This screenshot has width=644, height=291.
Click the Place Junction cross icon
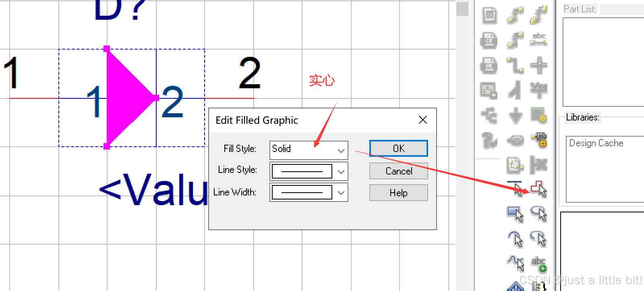pos(538,65)
